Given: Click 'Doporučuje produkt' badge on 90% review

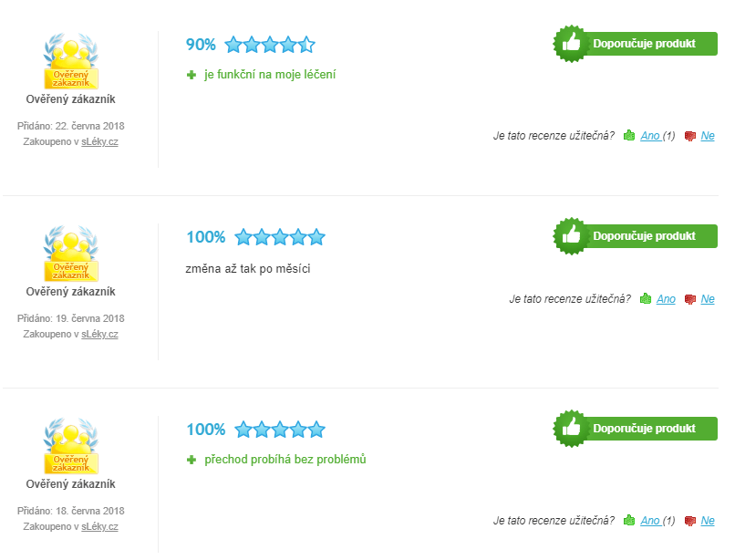Looking at the screenshot, I should coord(636,44).
